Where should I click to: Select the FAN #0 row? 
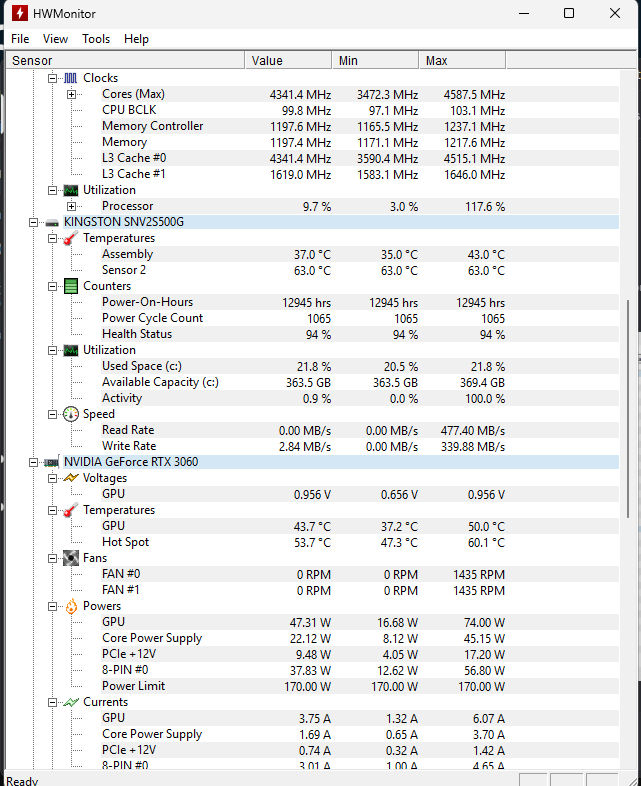[x=360, y=574]
